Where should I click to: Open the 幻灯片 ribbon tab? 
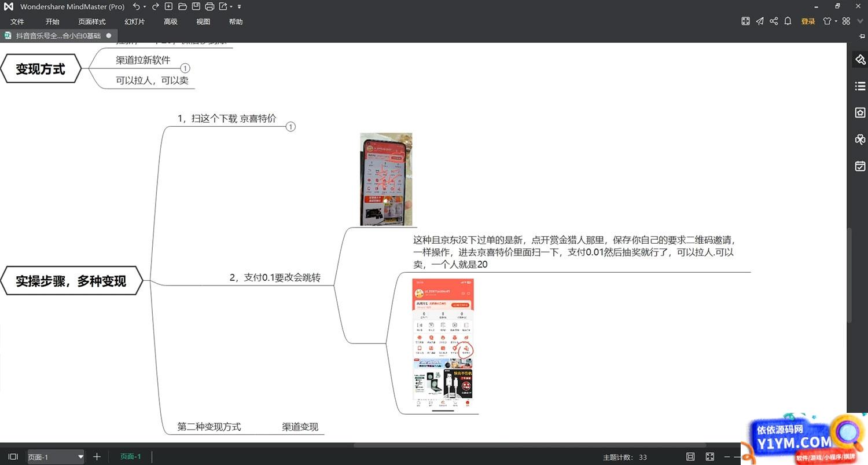point(134,21)
